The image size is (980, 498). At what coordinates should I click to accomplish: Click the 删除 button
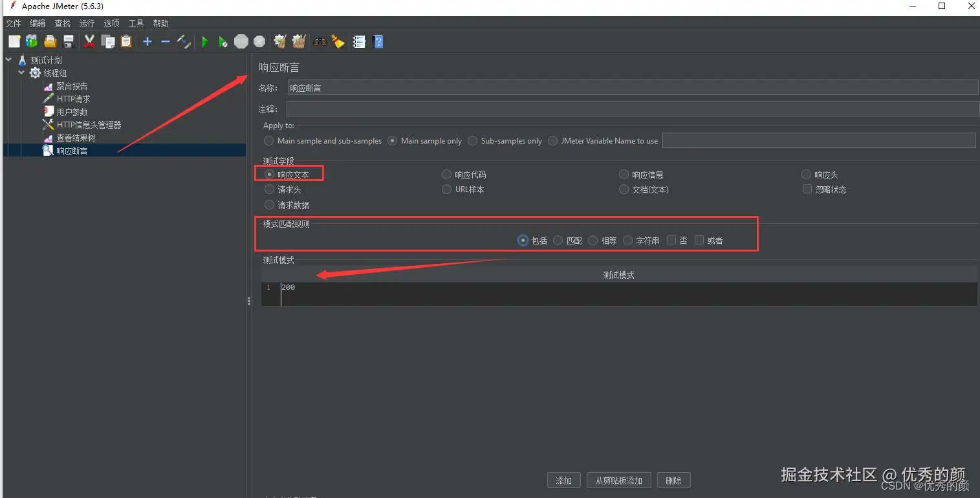point(674,481)
